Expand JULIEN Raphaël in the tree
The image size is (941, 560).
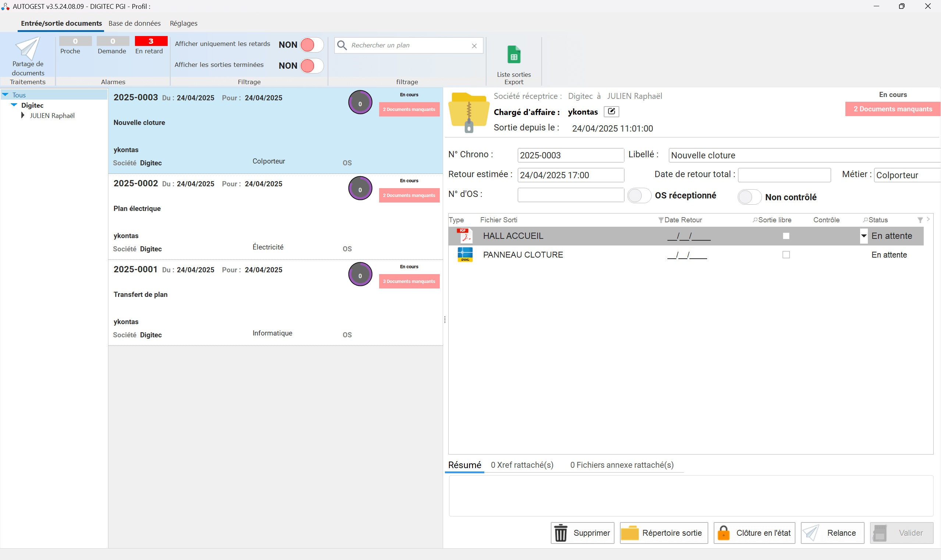(x=23, y=115)
